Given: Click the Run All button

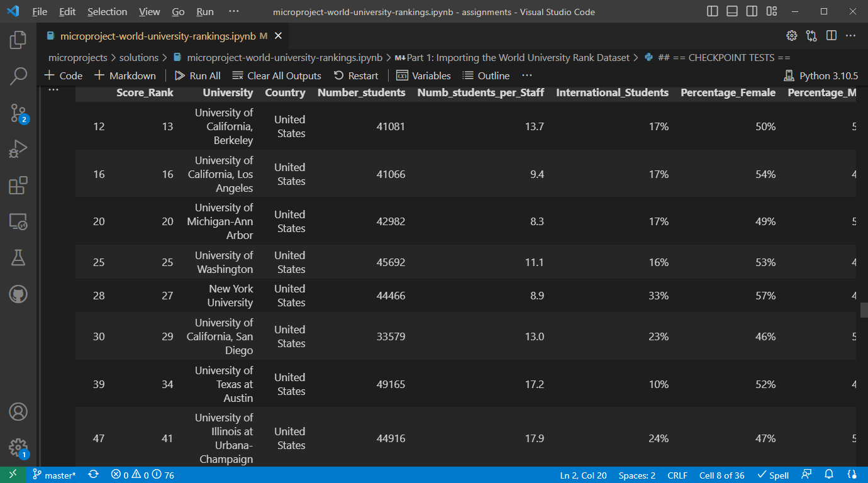Looking at the screenshot, I should 198,75.
